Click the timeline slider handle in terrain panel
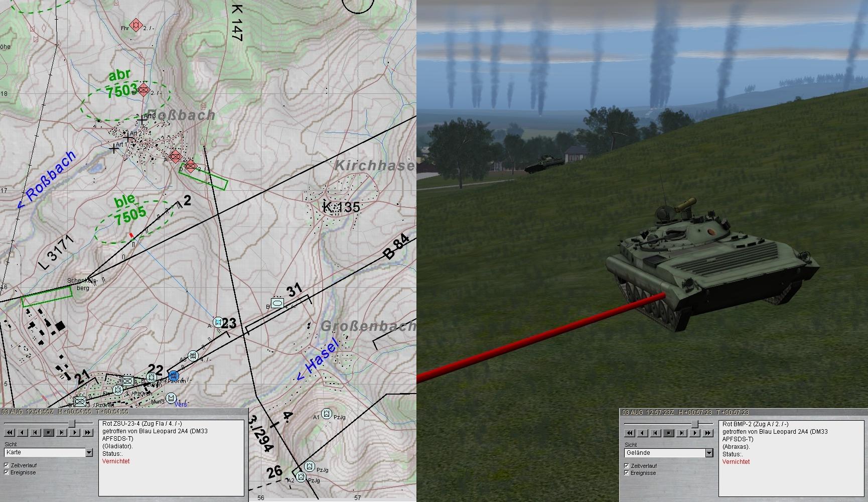868x502 pixels. 695,425
